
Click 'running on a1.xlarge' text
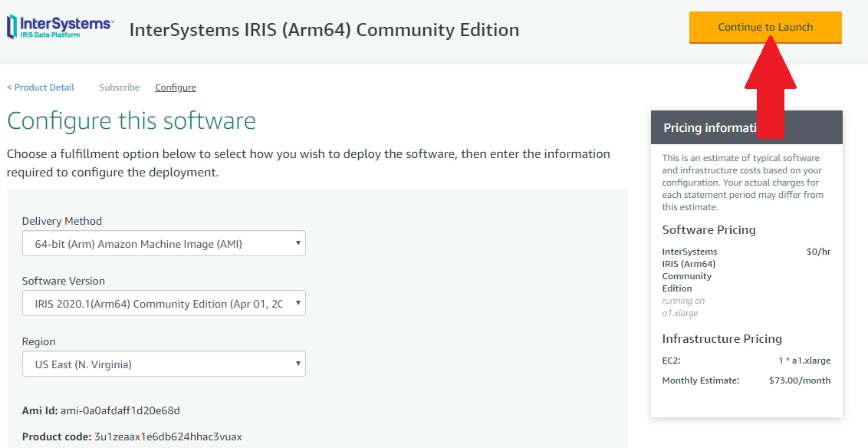pos(683,307)
